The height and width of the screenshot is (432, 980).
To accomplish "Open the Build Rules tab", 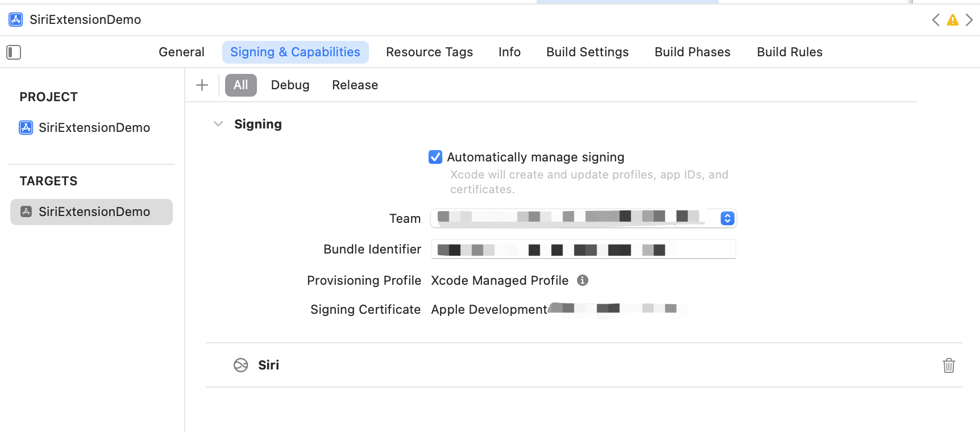I will (790, 52).
